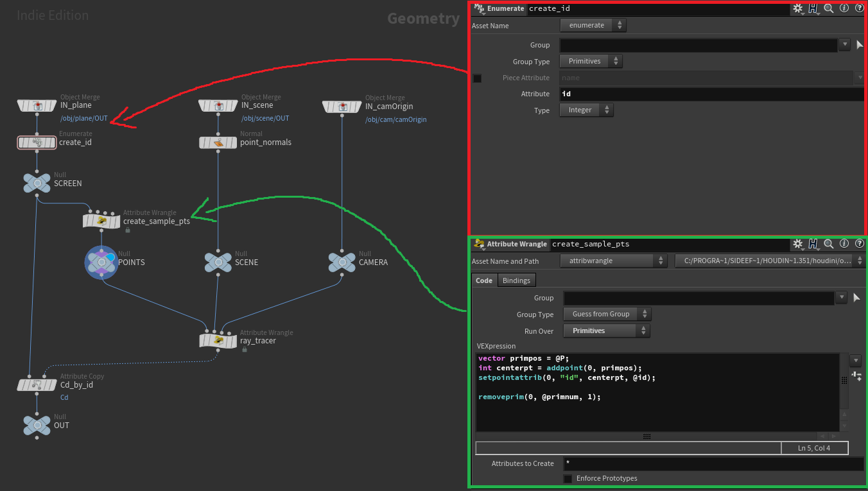Click Attribute Wrangle node type icon in header

click(x=479, y=244)
